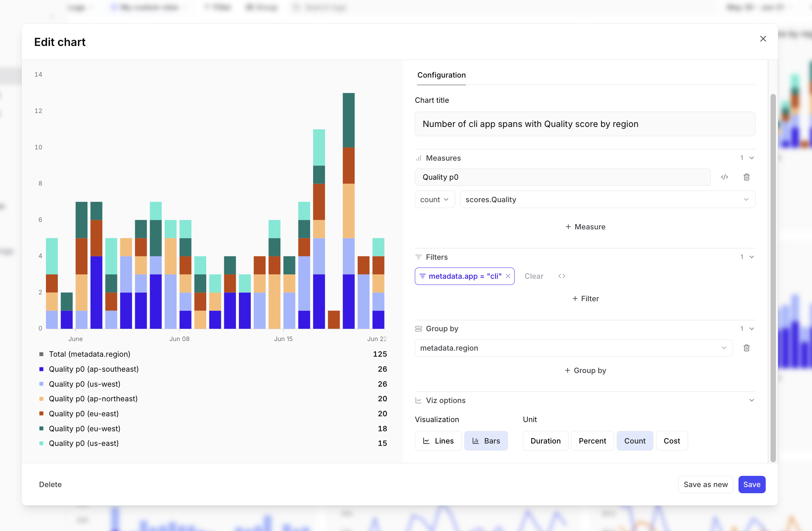Open the metadata.region group by dropdown

tap(573, 348)
